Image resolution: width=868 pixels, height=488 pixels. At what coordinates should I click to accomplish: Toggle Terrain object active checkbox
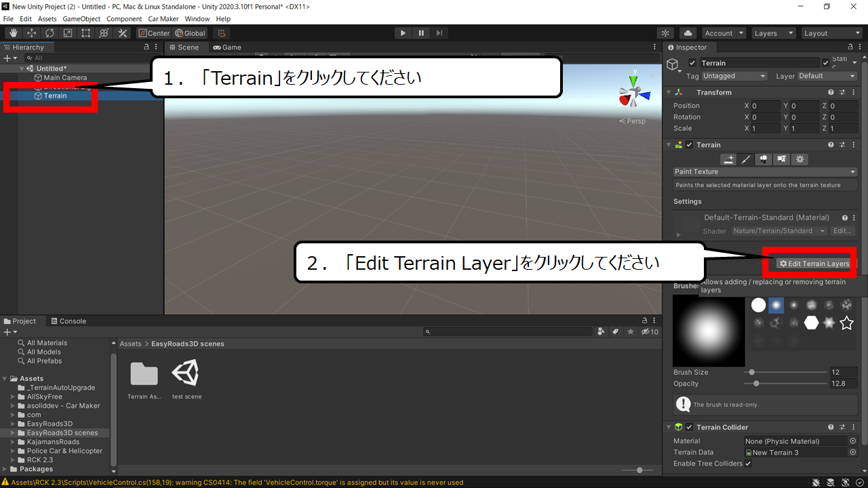coord(692,63)
